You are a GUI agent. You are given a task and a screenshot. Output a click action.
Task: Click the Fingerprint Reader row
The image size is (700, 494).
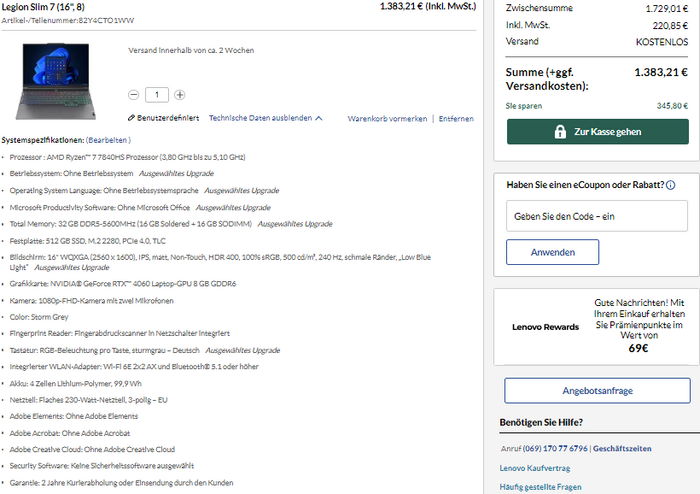(x=120, y=333)
